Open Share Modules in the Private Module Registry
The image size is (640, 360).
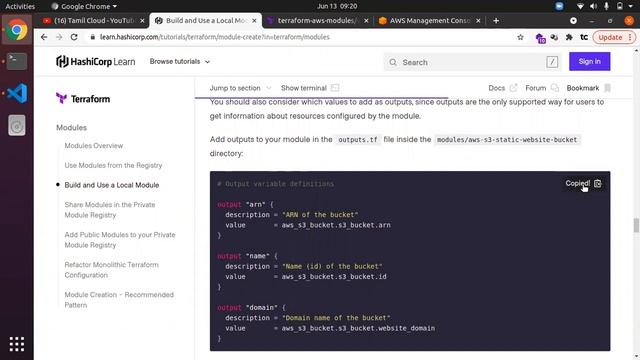110,210
